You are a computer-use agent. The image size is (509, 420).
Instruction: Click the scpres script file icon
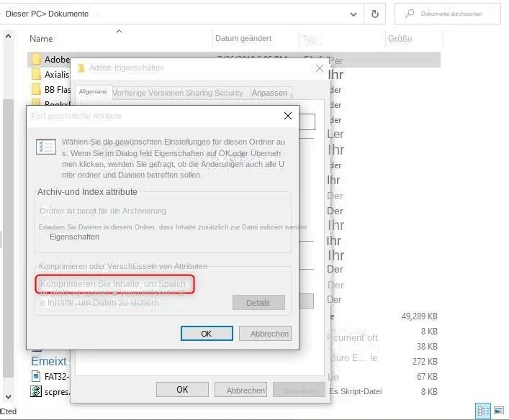36,391
